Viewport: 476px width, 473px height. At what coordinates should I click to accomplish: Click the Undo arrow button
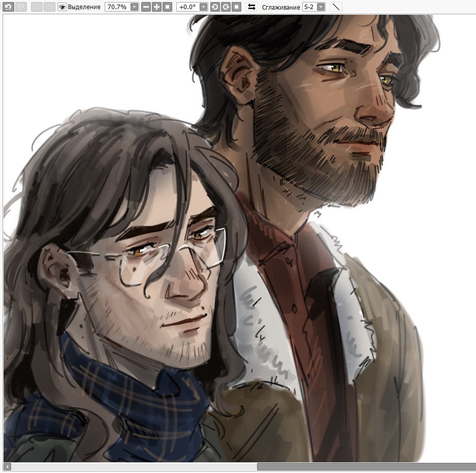(8, 7)
